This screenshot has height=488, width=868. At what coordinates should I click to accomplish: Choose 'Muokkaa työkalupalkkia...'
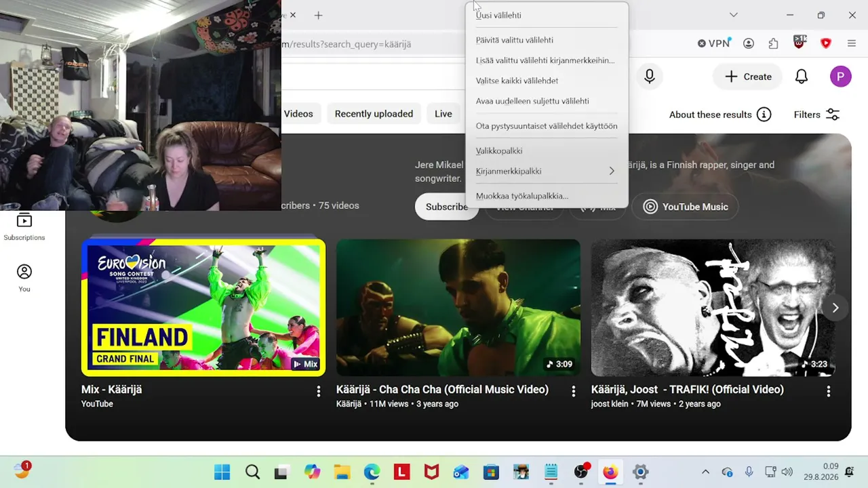[x=547, y=196]
